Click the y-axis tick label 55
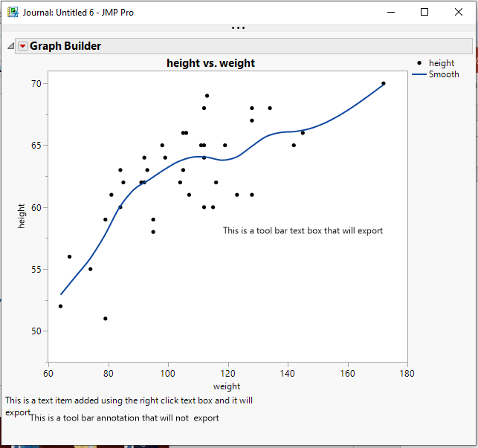 point(36,270)
